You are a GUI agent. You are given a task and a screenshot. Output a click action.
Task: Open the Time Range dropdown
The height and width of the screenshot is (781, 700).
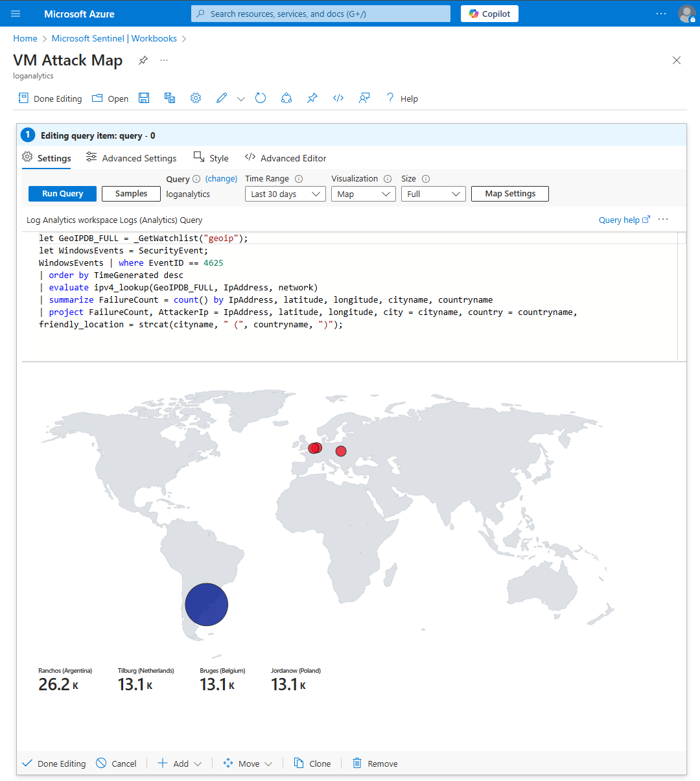point(285,193)
